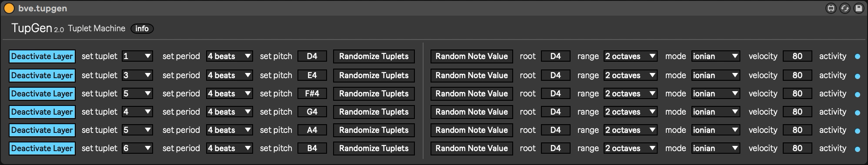Toggle Deactivate Layer on the F#4 row

coord(42,94)
